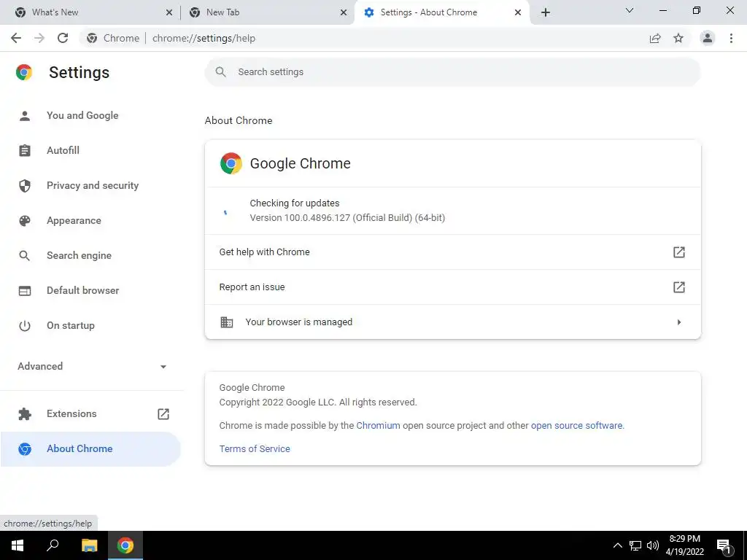Open the volume control in system tray

coord(653,545)
